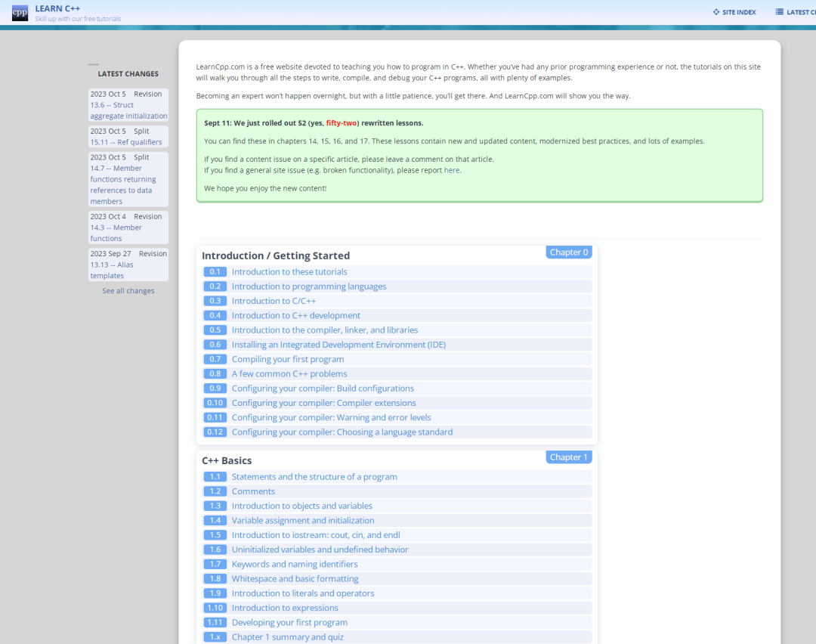Open change 14.3 Member functions
816x644 pixels.
tap(116, 233)
